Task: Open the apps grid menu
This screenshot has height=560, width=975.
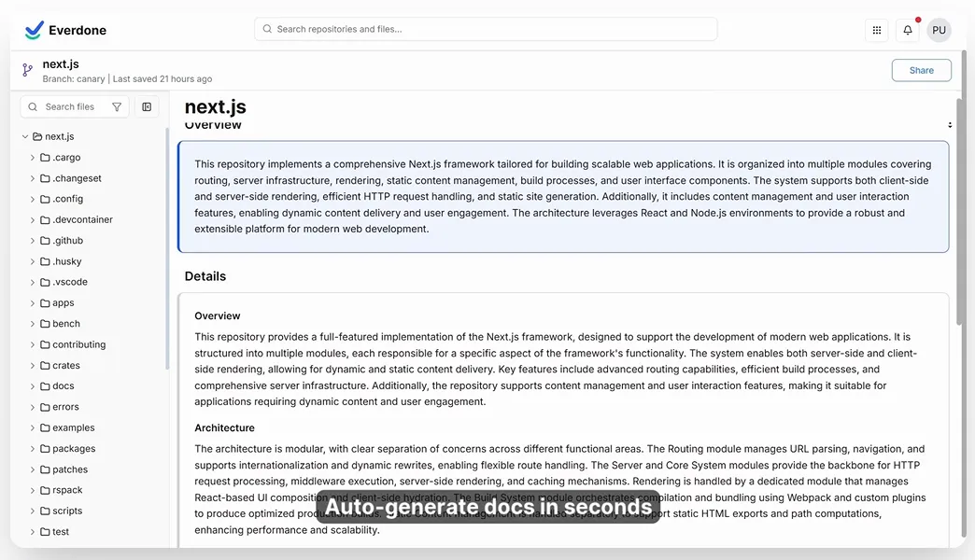Action: [x=876, y=30]
